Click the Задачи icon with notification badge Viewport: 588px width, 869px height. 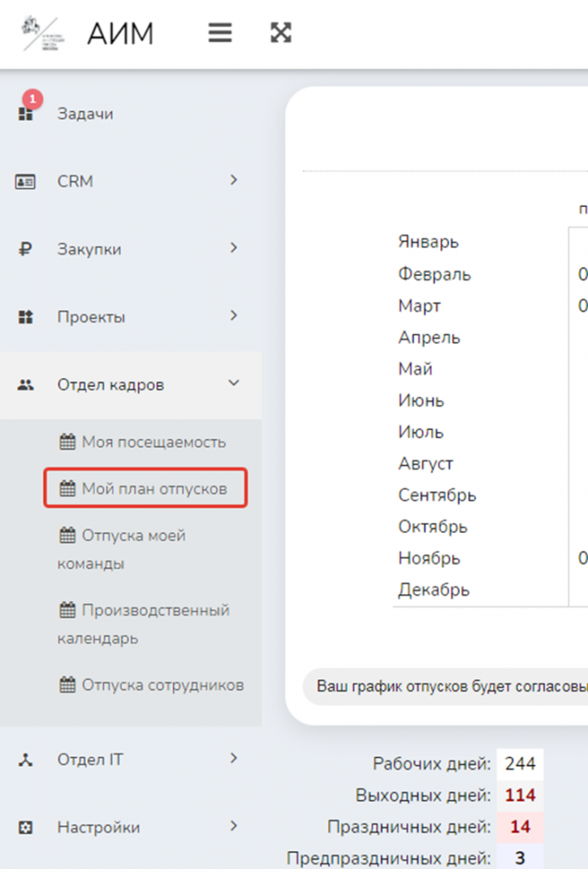25,114
